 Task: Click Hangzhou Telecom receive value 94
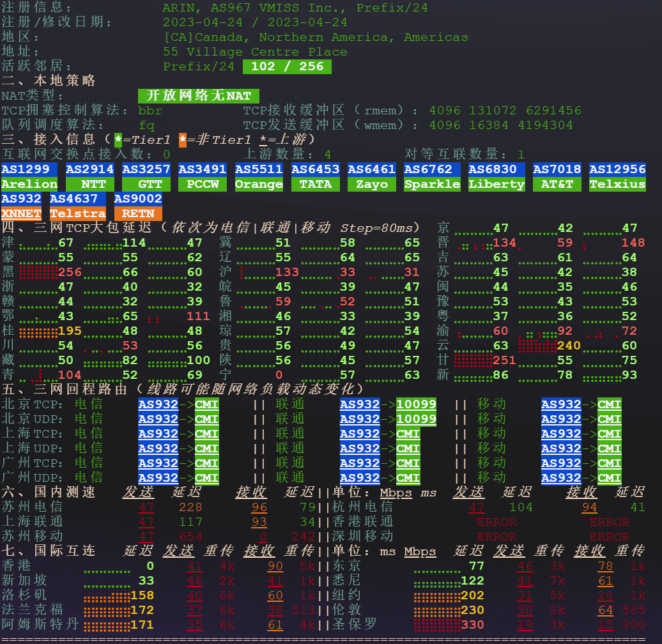589,507
